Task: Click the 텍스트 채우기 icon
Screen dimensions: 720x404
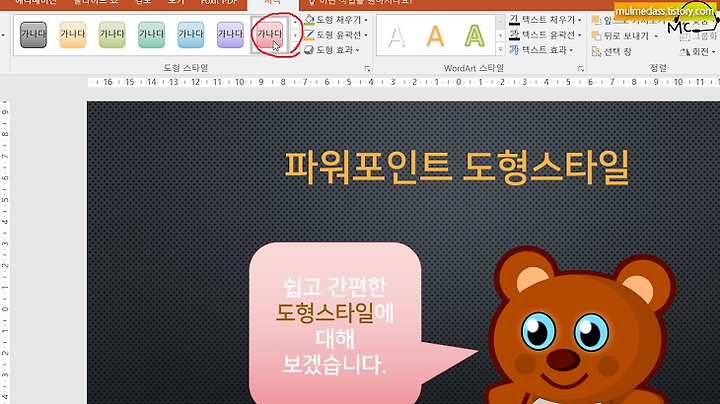Action: coord(514,20)
